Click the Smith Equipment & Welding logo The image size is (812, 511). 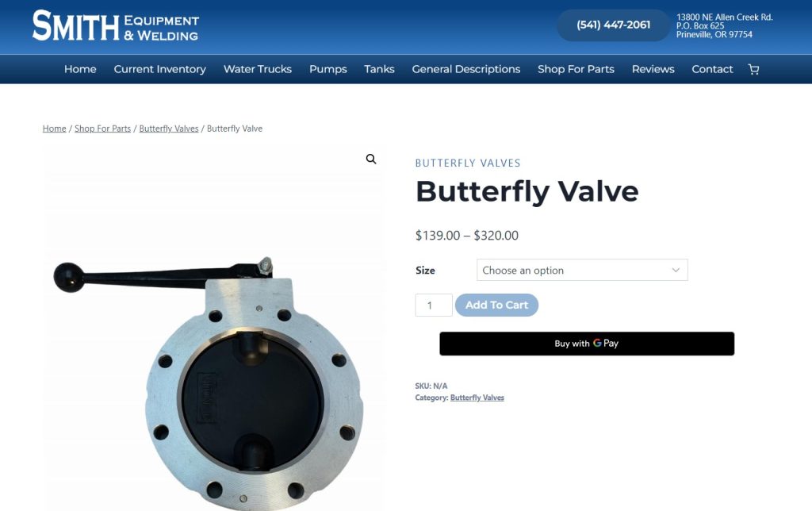116,25
